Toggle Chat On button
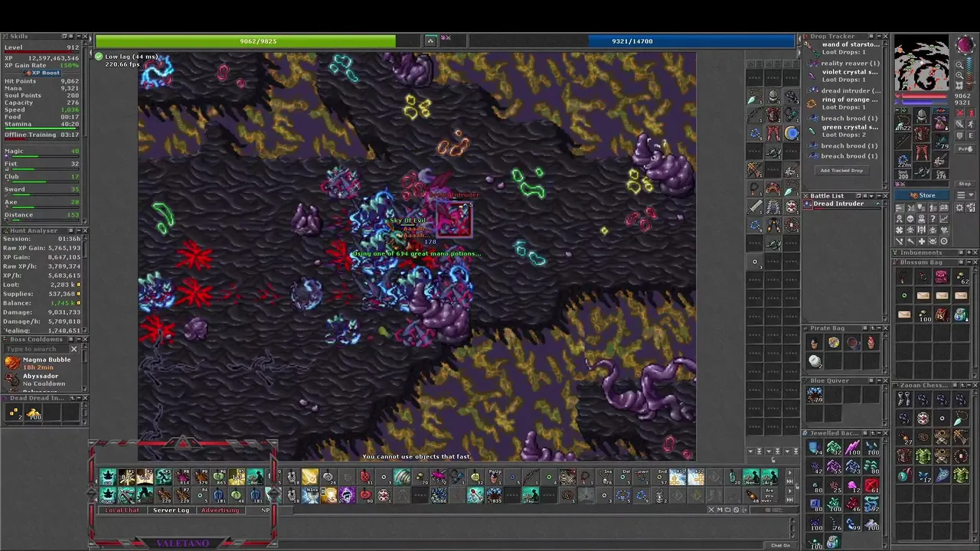Viewport: 980px width, 551px height. [781, 546]
